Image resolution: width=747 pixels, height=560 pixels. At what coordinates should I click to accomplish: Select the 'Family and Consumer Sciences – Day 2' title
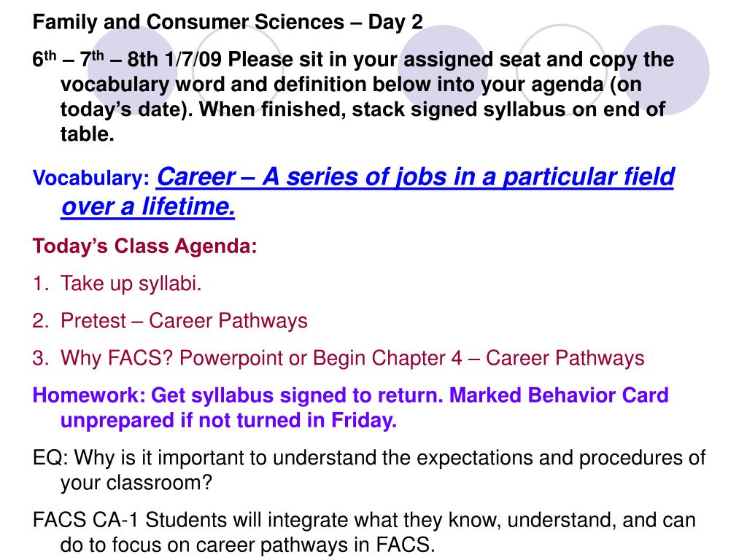(228, 23)
